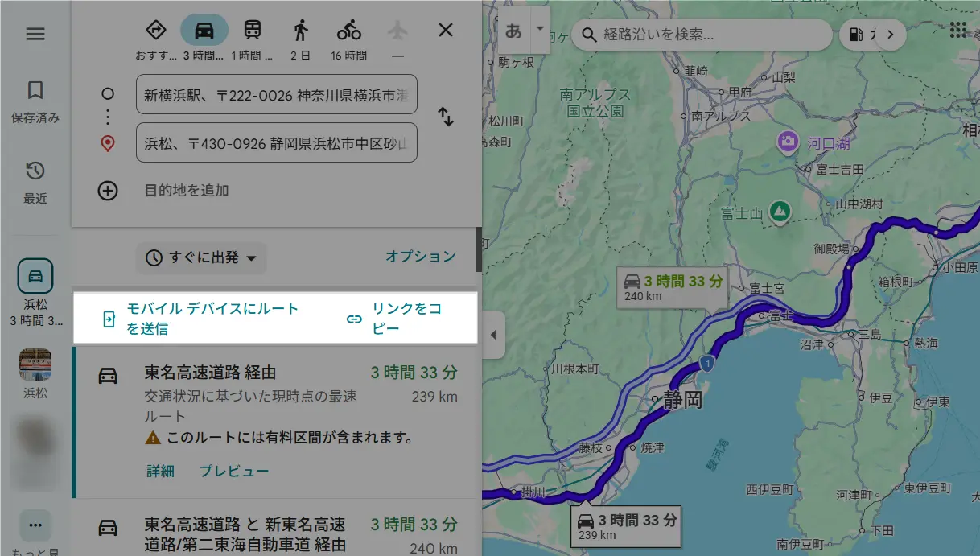Open プレビュー for 東名高速道路 route

pos(234,471)
